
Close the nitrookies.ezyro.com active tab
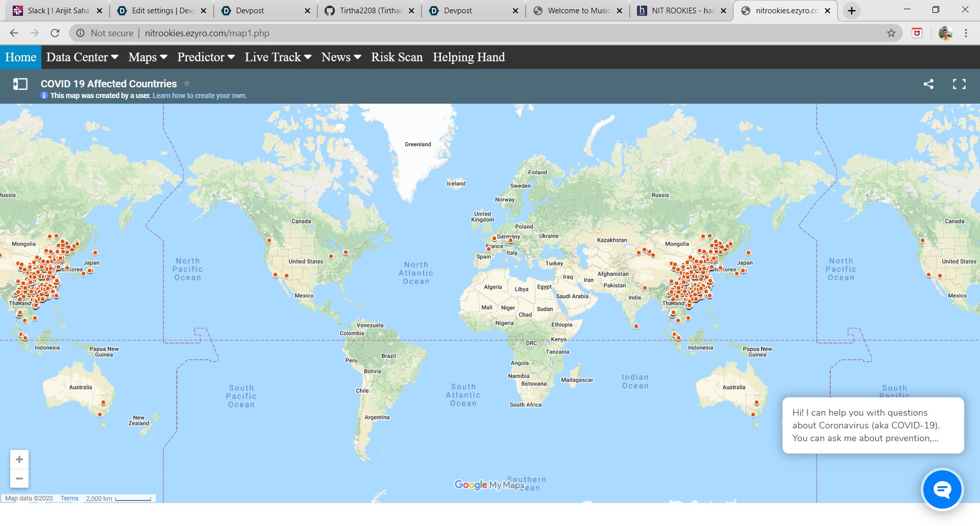pyautogui.click(x=827, y=11)
